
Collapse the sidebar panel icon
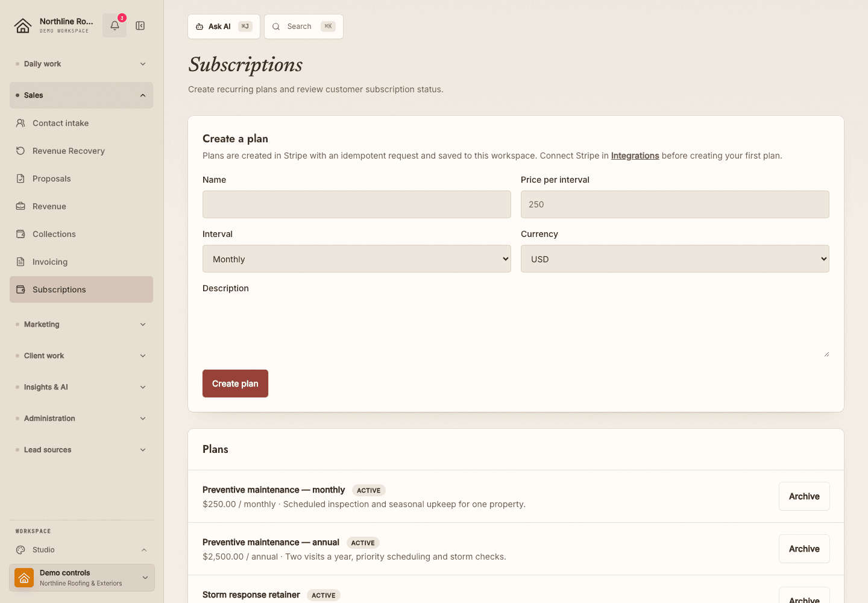(140, 25)
